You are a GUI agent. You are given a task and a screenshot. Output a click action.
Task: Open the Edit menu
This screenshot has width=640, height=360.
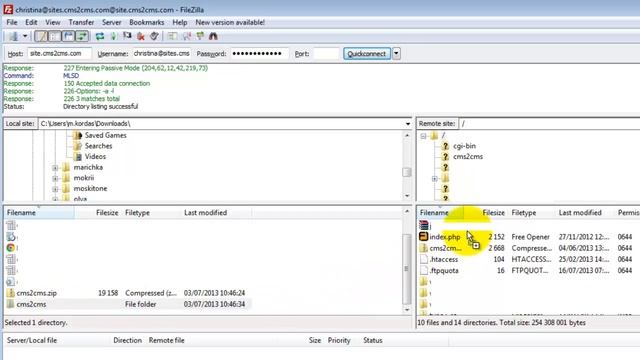point(31,22)
